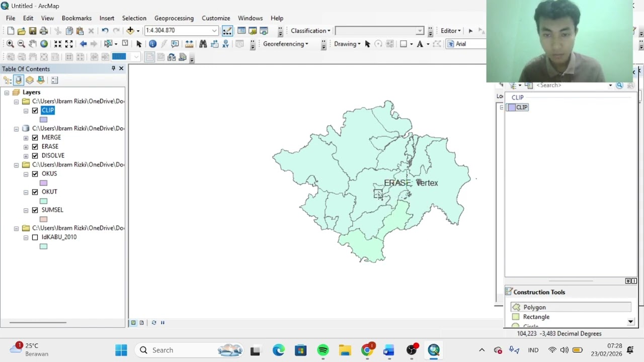Open the Editor toolbar icon

(227, 31)
